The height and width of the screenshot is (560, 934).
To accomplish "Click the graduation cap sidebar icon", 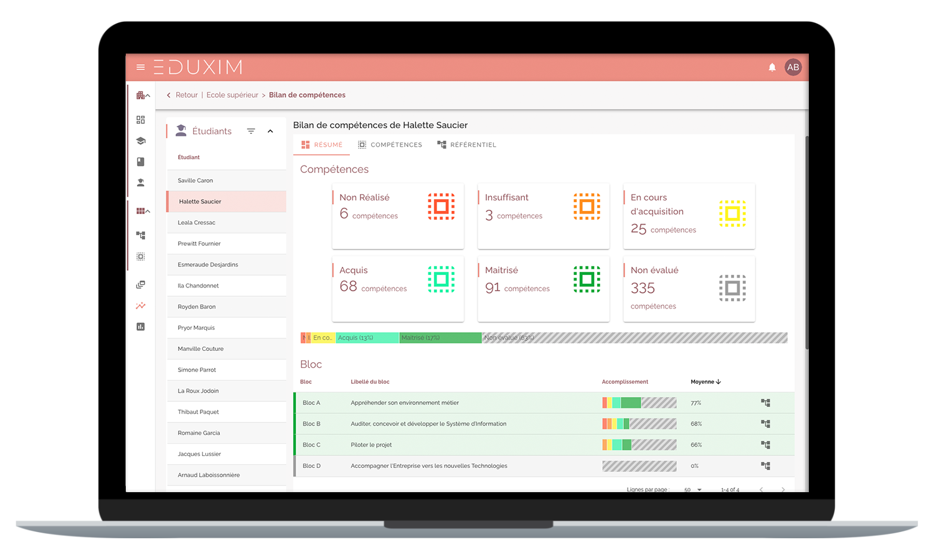I will point(141,141).
